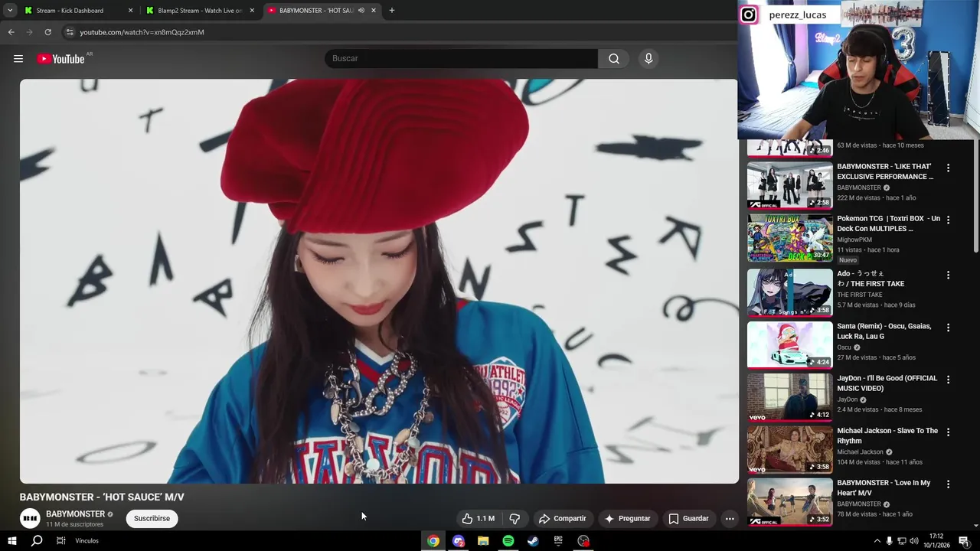
Task: Open Ado THE FIRST TAKE video thumbnail
Action: [x=789, y=292]
